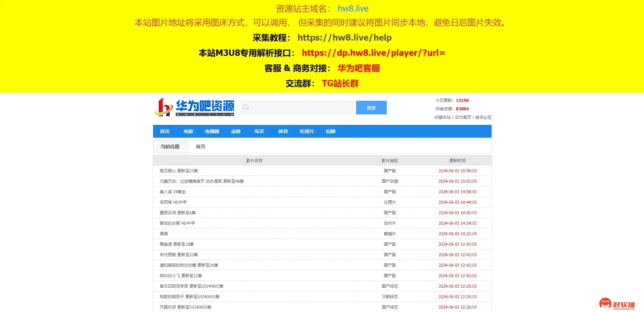Open 墨雨云间 更新至6集 entry

tap(177, 213)
